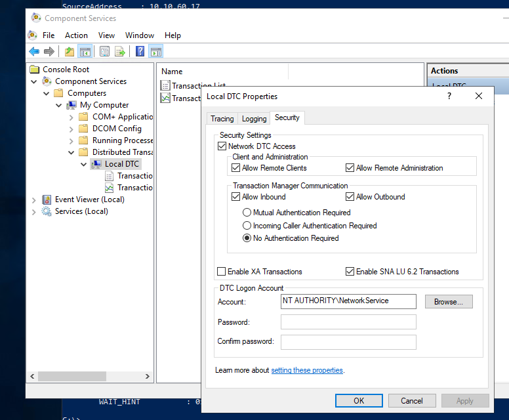Click Cancel in Local DTC Properties
509x420 pixels.
[412, 400]
